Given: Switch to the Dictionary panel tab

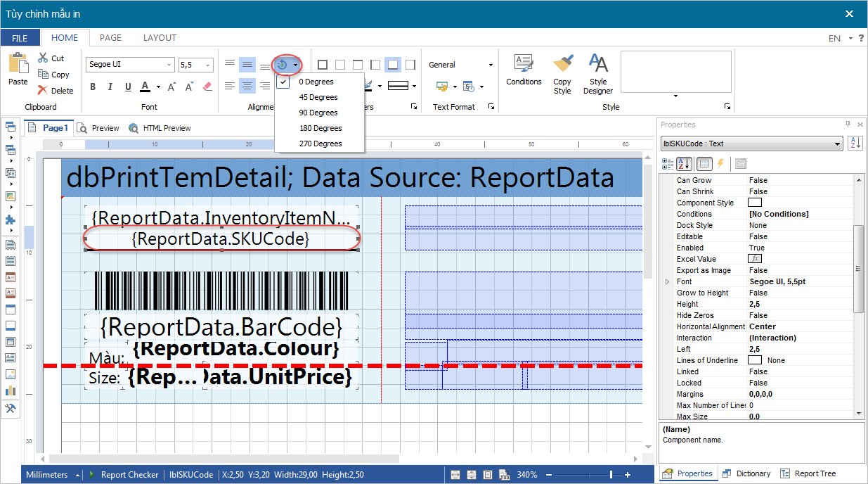Looking at the screenshot, I should click(746, 474).
